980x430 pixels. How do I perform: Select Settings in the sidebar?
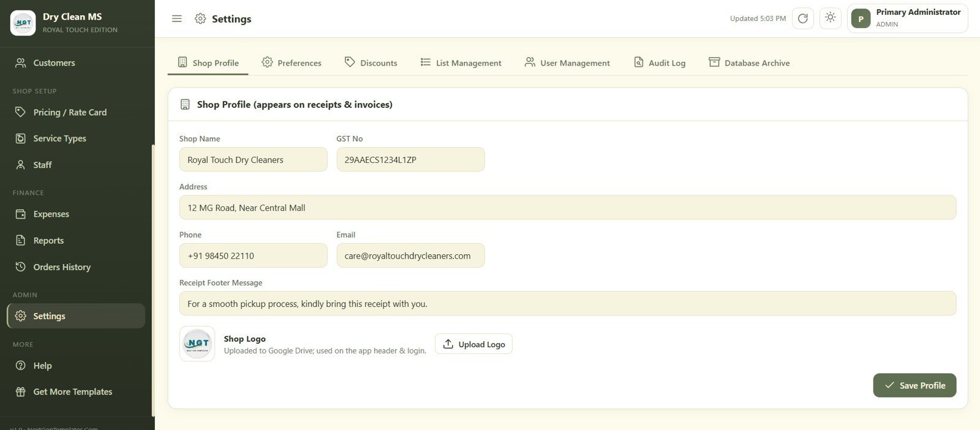(76, 316)
